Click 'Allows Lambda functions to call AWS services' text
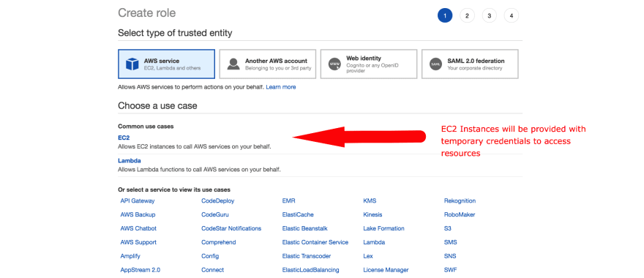Screen dimensions: 644x278 click(x=199, y=169)
